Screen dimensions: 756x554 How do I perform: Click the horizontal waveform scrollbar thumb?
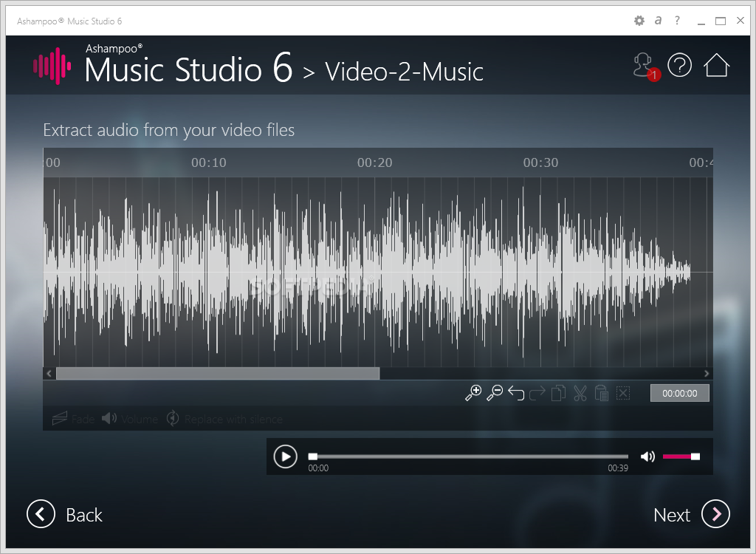218,373
